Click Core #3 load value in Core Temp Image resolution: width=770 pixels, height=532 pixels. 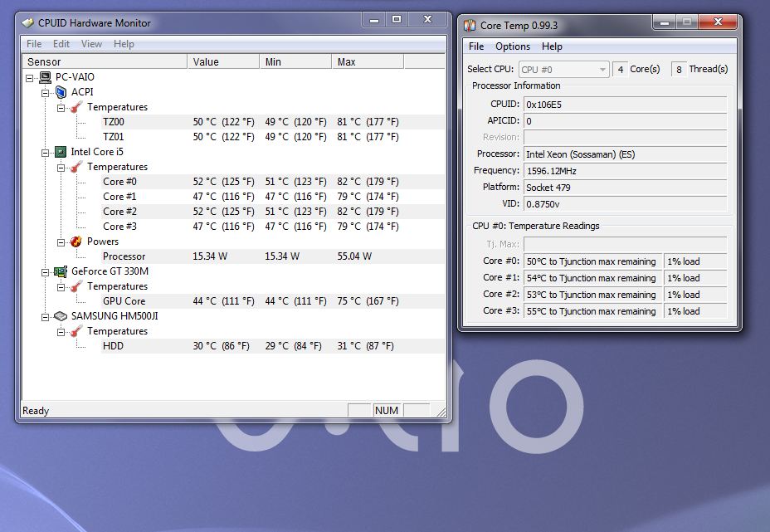(x=695, y=311)
